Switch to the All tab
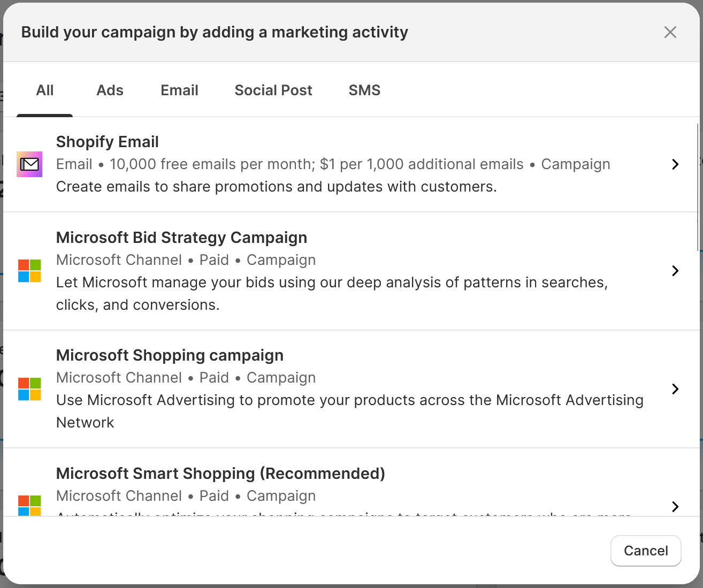The width and height of the screenshot is (703, 588). [x=45, y=90]
